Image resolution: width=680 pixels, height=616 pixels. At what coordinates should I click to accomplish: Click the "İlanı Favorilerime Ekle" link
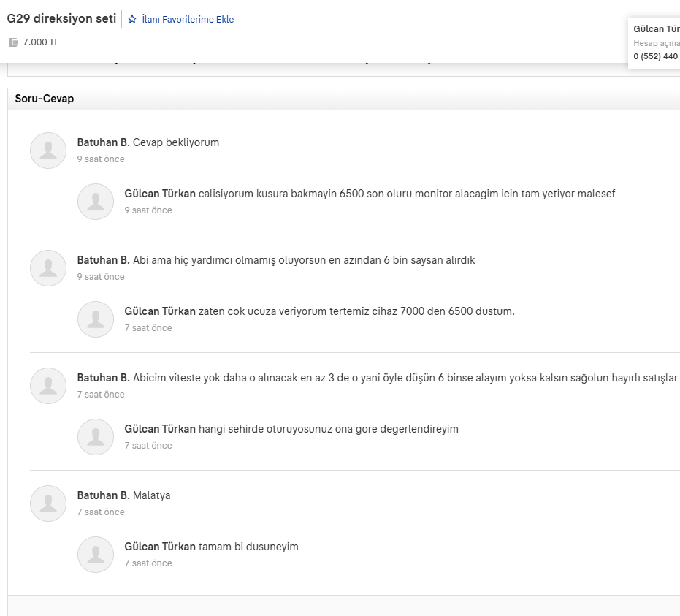pos(188,20)
